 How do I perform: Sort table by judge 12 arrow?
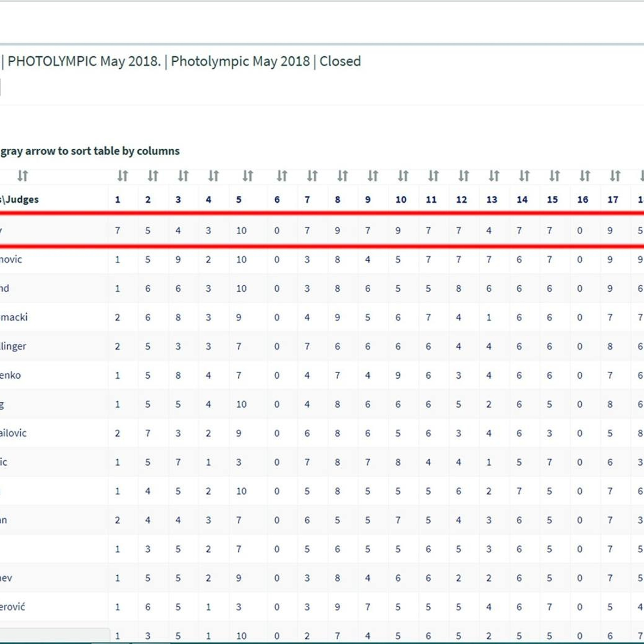pos(464,176)
